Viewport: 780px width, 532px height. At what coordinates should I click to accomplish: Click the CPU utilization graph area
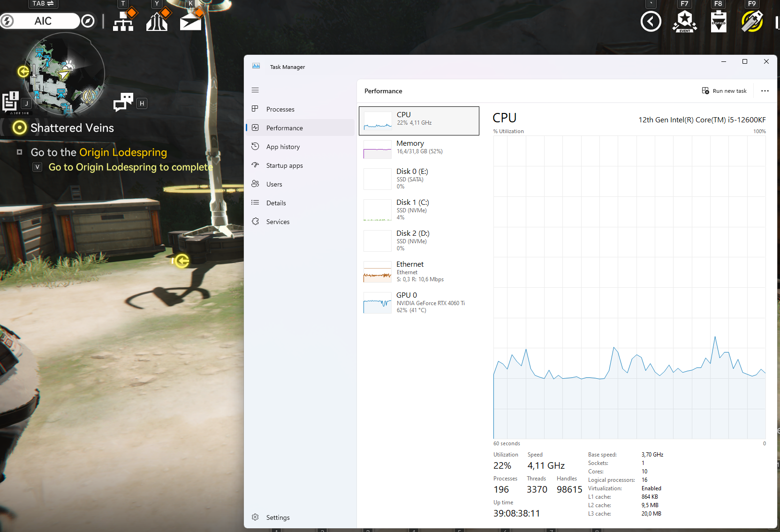tap(629, 287)
